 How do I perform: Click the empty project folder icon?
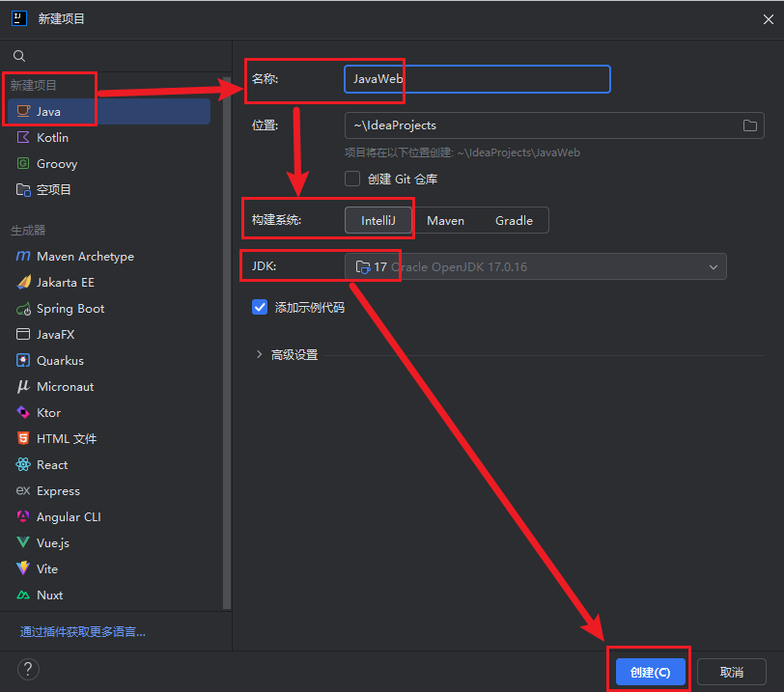pyautogui.click(x=23, y=190)
